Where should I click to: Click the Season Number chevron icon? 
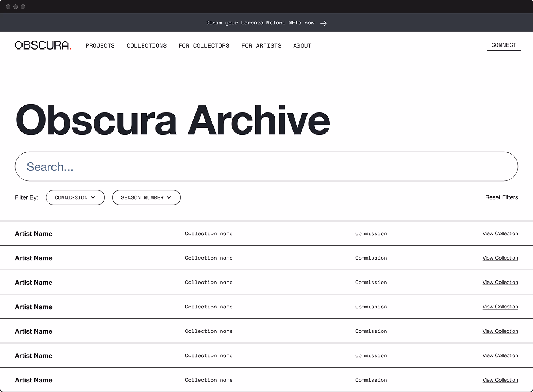pos(169,197)
